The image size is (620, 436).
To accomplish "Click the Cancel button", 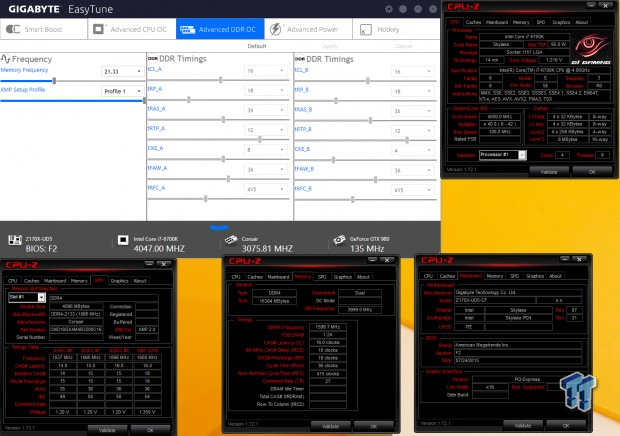I will pos(404,46).
